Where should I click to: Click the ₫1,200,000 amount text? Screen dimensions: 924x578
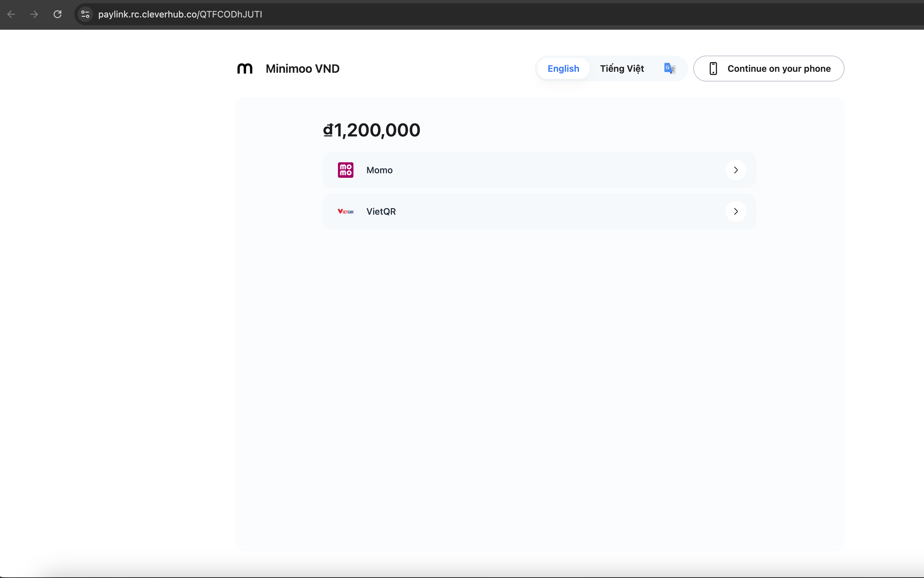372,130
